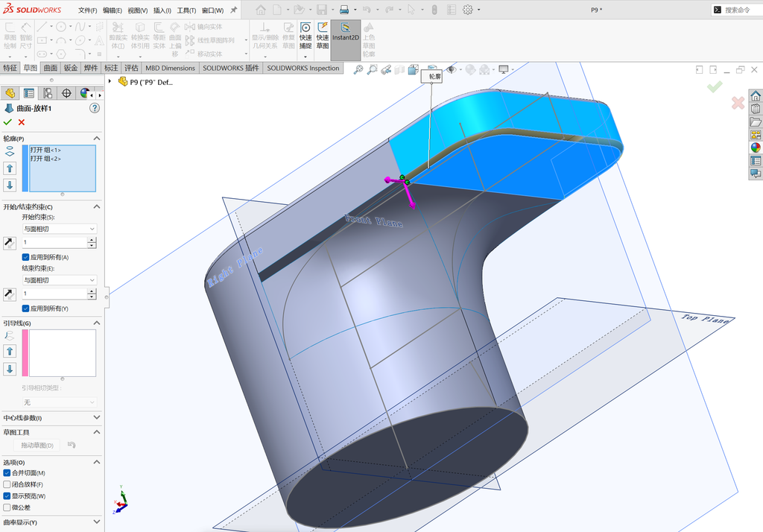Switch to MBD Dimensions tab

pyautogui.click(x=171, y=68)
